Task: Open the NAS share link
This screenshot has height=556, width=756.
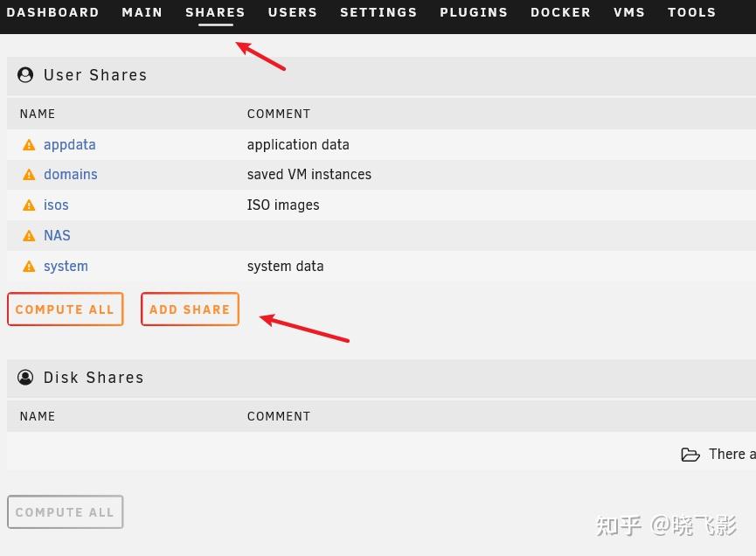Action: point(57,235)
